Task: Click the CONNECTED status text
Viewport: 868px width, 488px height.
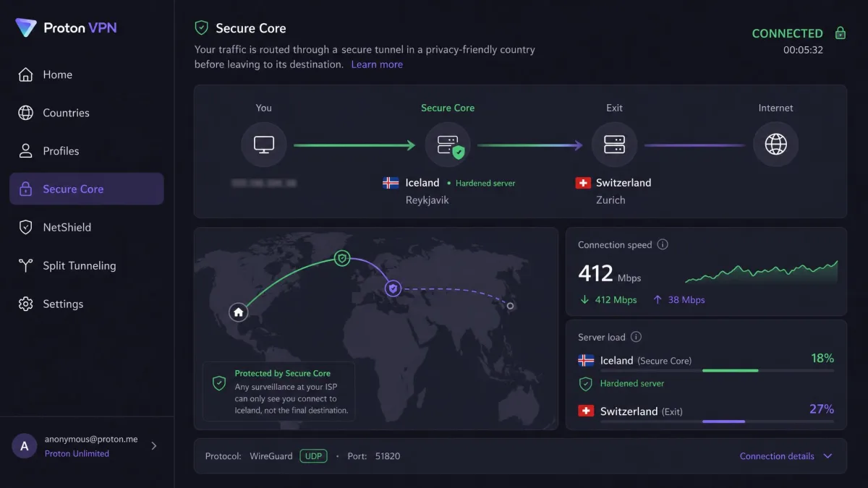Action: [787, 33]
